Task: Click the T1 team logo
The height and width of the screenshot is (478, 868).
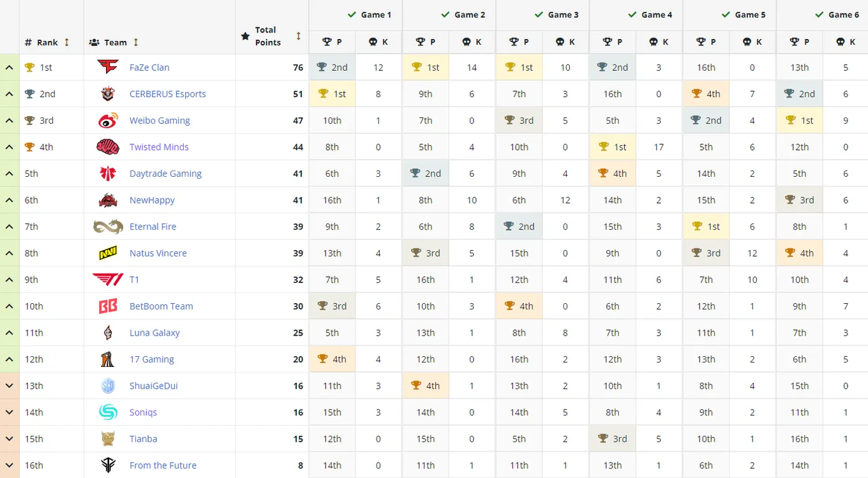Action: click(x=108, y=280)
